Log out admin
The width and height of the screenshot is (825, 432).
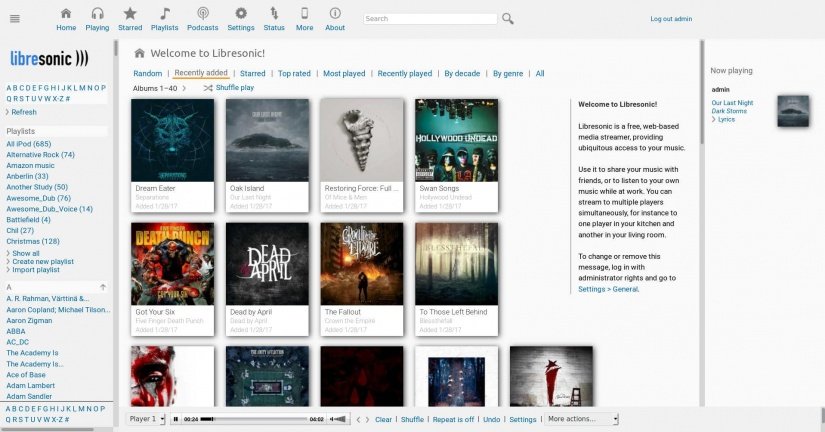(x=671, y=18)
